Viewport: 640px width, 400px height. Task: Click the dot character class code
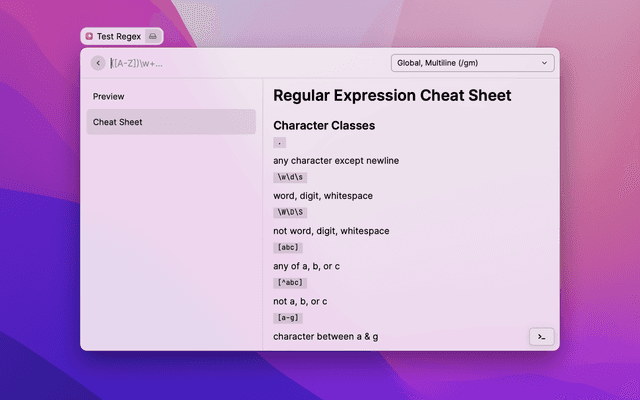click(280, 143)
